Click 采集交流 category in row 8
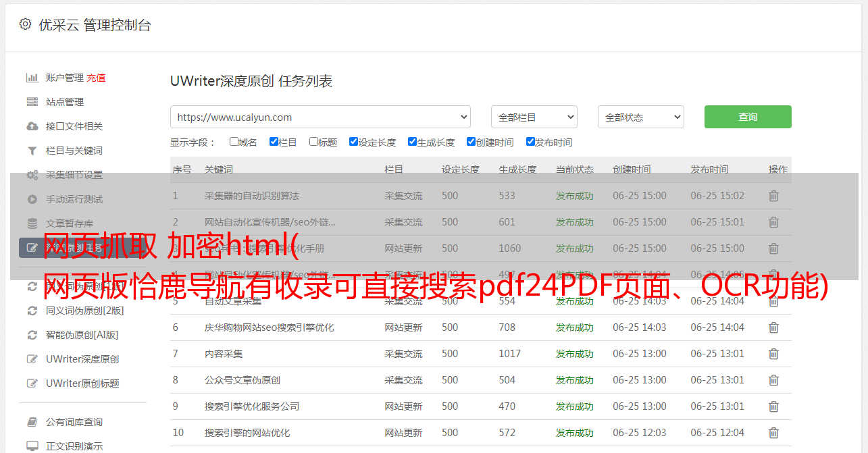The image size is (868, 453). pos(403,380)
